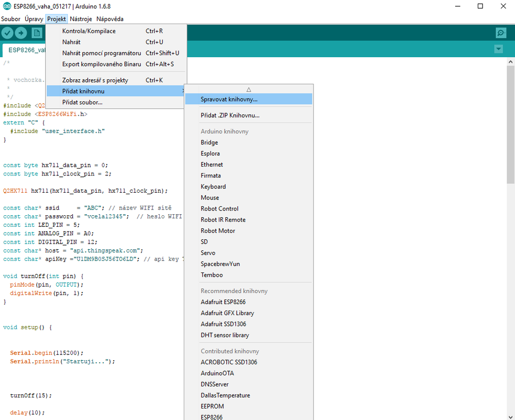Choose Přidat soubor... entry
The image size is (515, 420).
pyautogui.click(x=116, y=102)
